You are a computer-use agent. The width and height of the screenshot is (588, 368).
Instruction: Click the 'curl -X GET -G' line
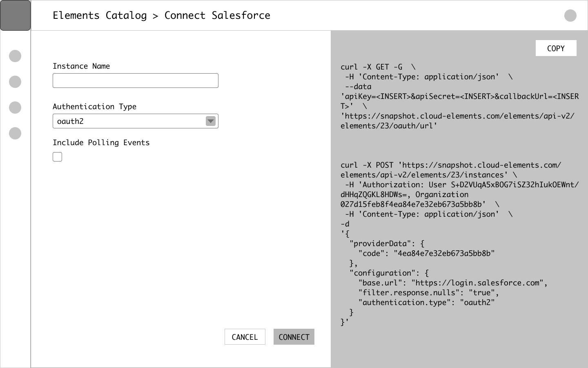378,67
